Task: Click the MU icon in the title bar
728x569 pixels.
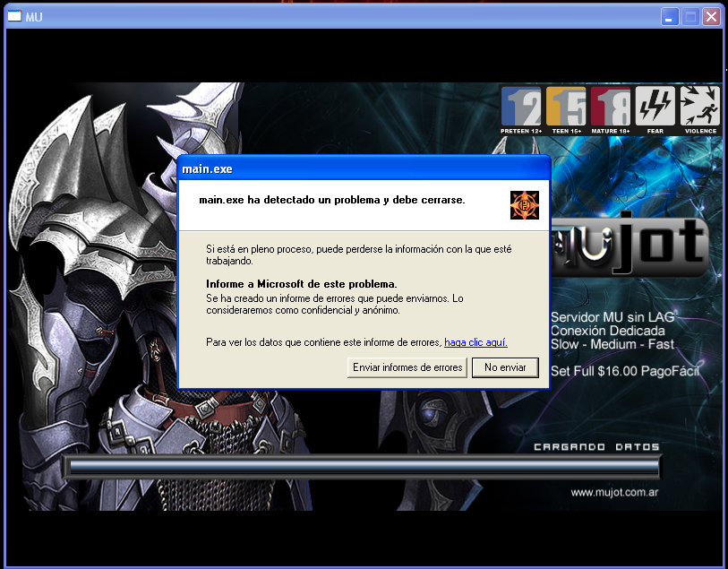Action: point(13,15)
